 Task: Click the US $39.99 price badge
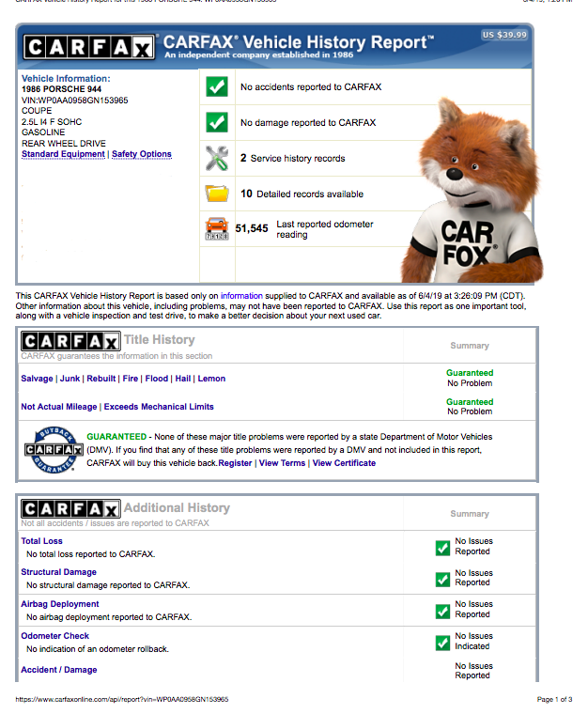point(504,35)
